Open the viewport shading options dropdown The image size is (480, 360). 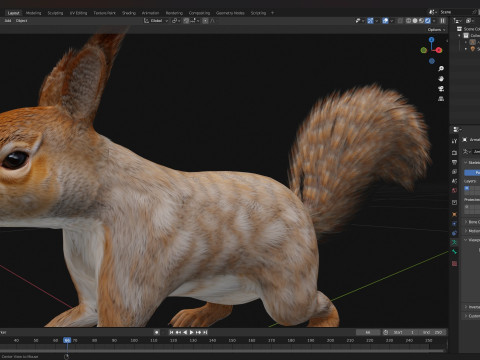tap(434, 21)
